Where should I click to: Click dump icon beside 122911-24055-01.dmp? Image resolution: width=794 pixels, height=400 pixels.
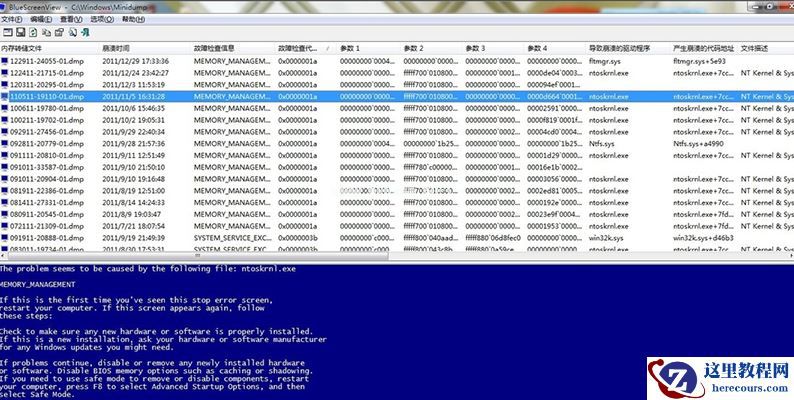5,61
